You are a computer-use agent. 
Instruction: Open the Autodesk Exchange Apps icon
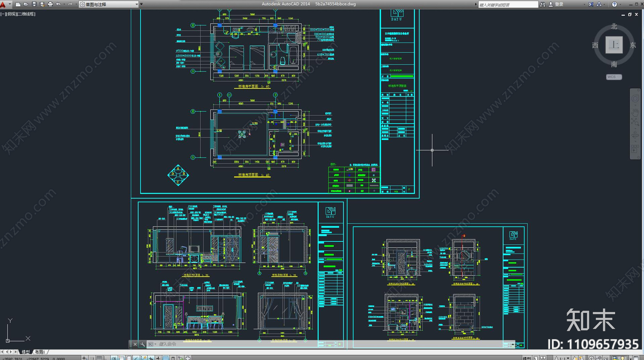pyautogui.click(x=591, y=4)
